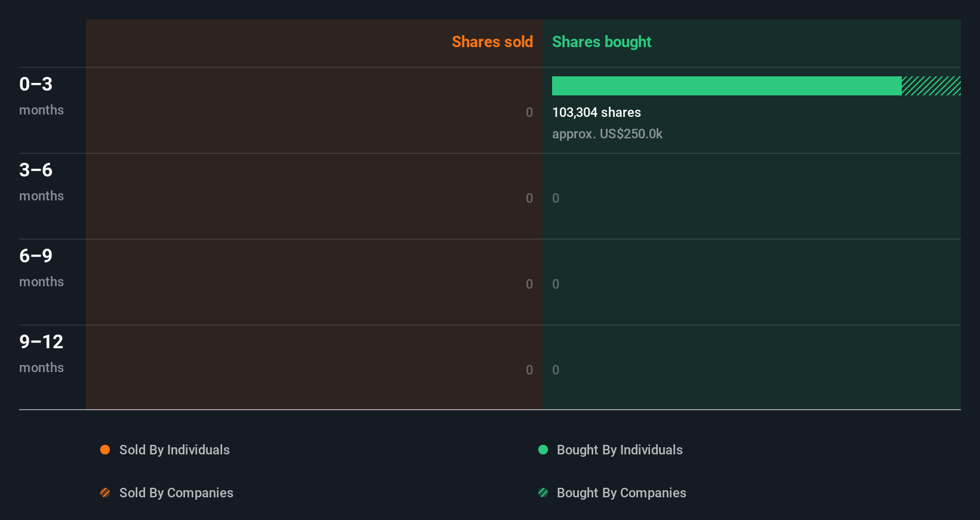The width and height of the screenshot is (980, 520).
Task: Select the Sold By Companies legend label
Action: point(176,493)
